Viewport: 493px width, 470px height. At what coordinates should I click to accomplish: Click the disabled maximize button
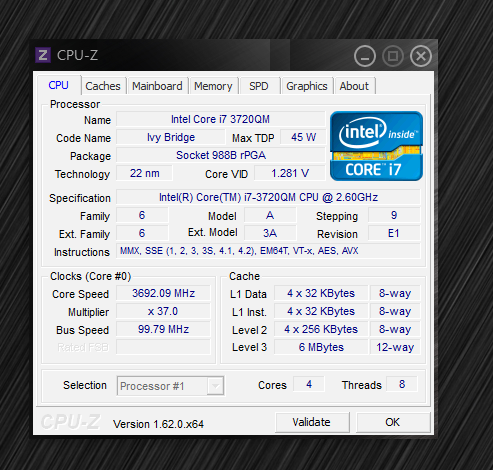tap(393, 56)
